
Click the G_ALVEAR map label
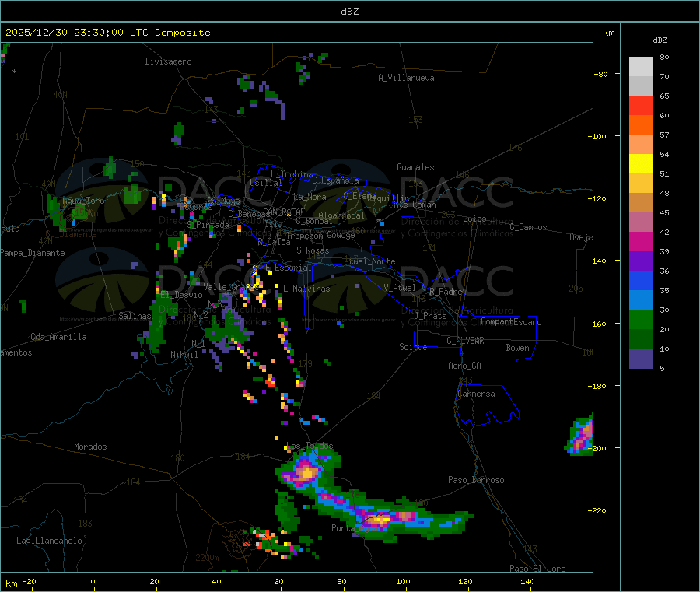pos(465,341)
